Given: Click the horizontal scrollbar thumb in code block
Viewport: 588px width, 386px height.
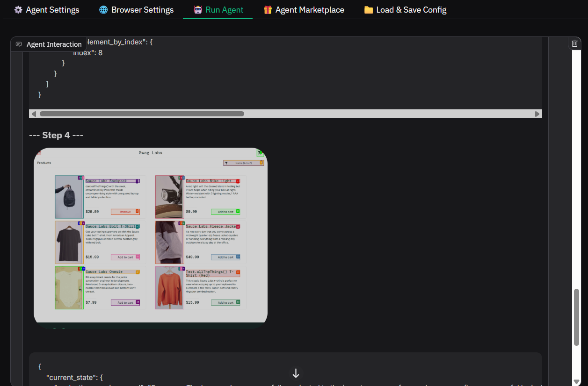Looking at the screenshot, I should tap(142, 114).
